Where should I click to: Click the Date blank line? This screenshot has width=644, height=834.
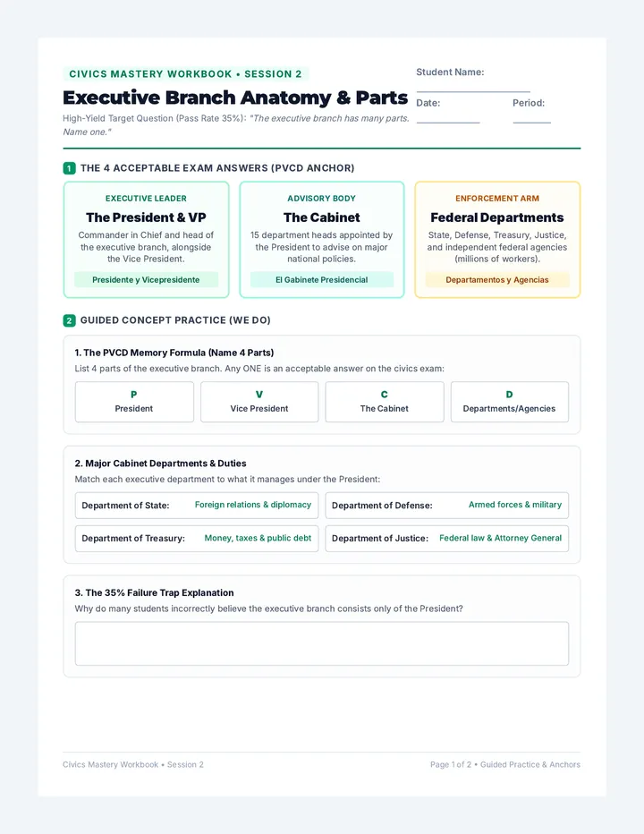(x=448, y=123)
